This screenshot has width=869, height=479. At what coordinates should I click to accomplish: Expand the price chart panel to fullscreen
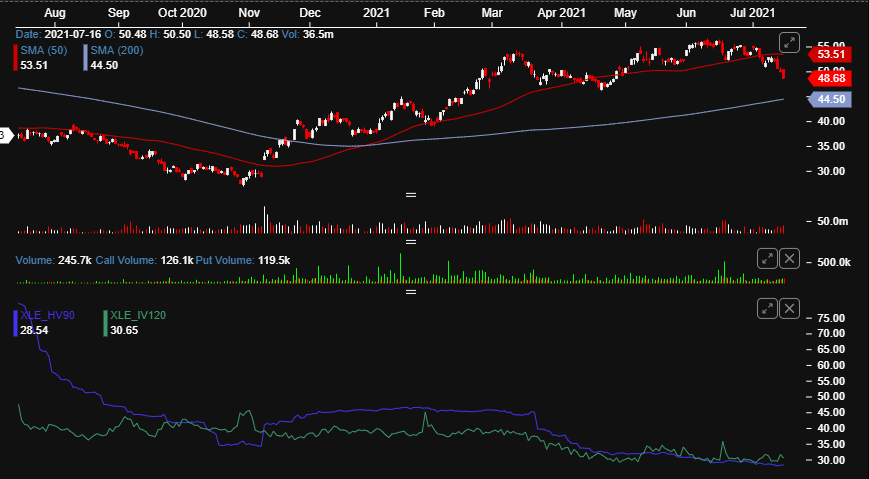pyautogui.click(x=789, y=43)
